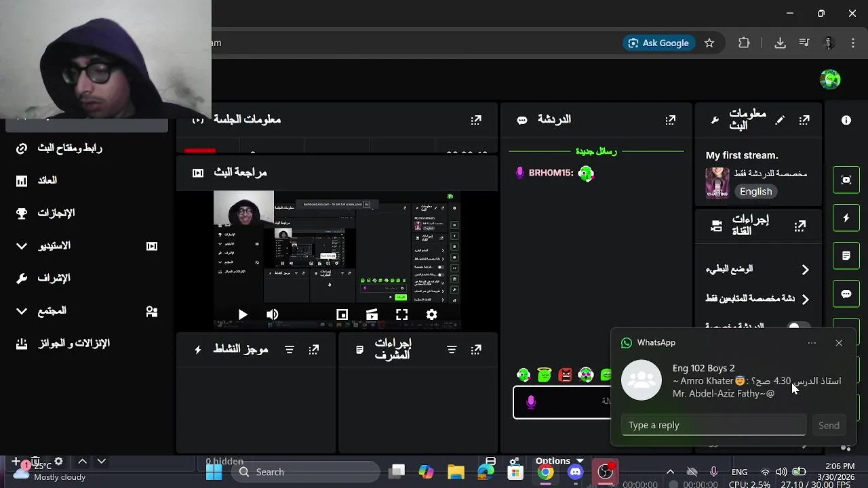Type a reply field in WhatsApp notification
This screenshot has width=868, height=488.
(713, 425)
